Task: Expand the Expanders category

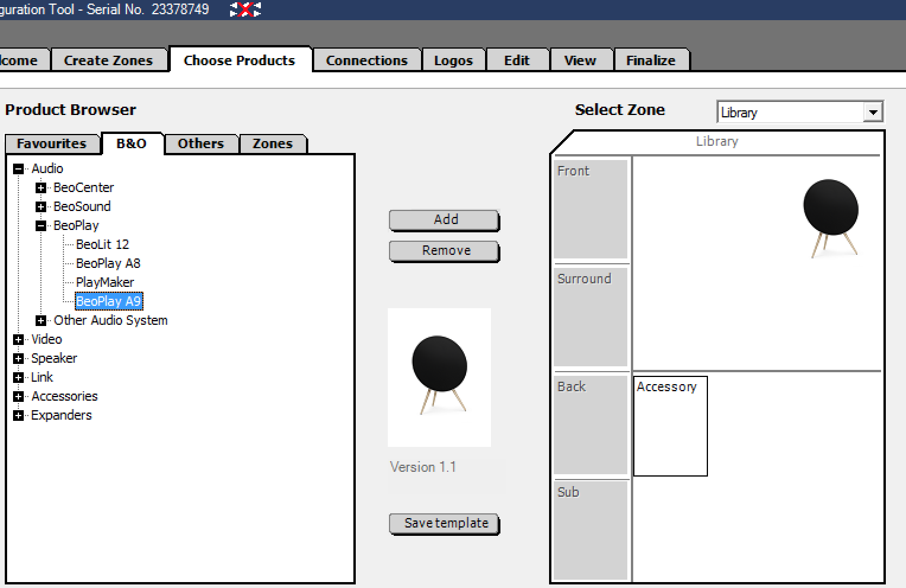Action: click(x=18, y=416)
